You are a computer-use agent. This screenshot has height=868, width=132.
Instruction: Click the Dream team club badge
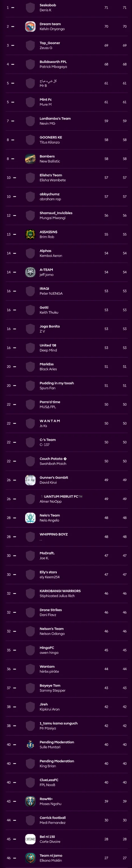(x=30, y=26)
